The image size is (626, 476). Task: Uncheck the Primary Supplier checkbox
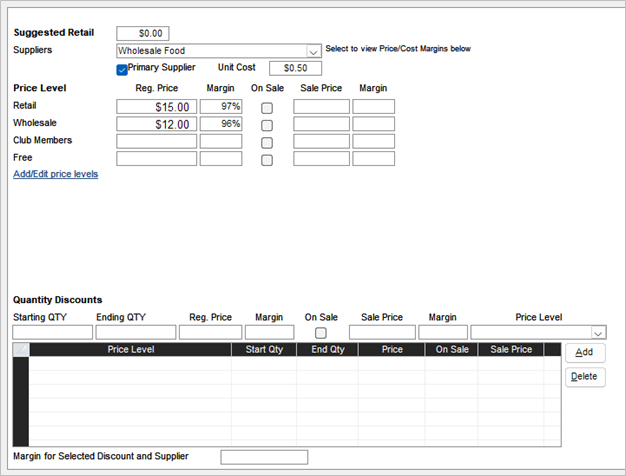[x=122, y=69]
